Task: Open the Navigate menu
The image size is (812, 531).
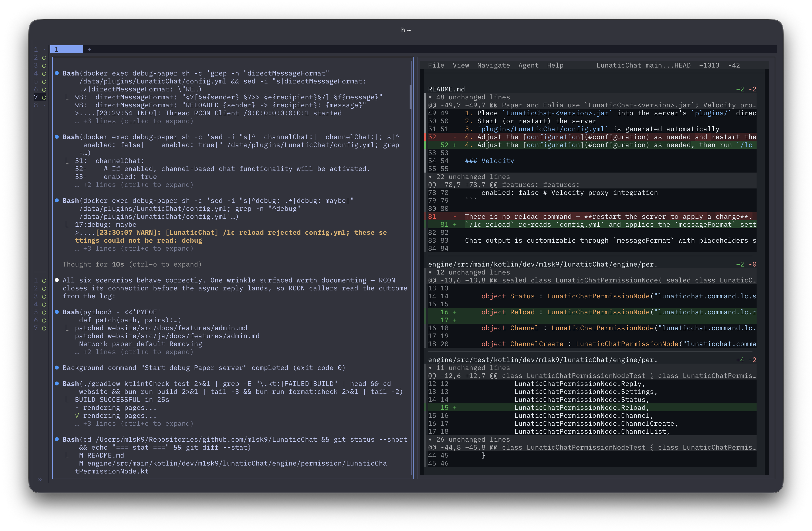Action: [x=493, y=65]
